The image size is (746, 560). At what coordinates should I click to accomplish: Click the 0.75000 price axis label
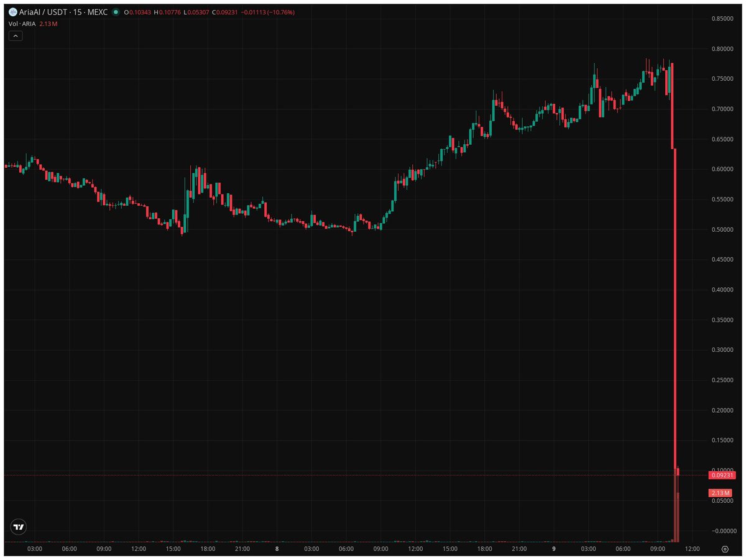click(722, 79)
